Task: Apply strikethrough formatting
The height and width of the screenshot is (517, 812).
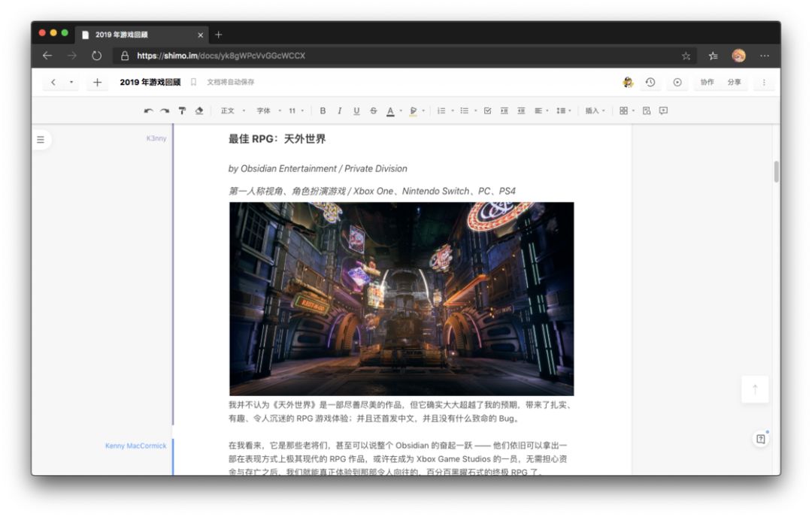Action: tap(373, 110)
